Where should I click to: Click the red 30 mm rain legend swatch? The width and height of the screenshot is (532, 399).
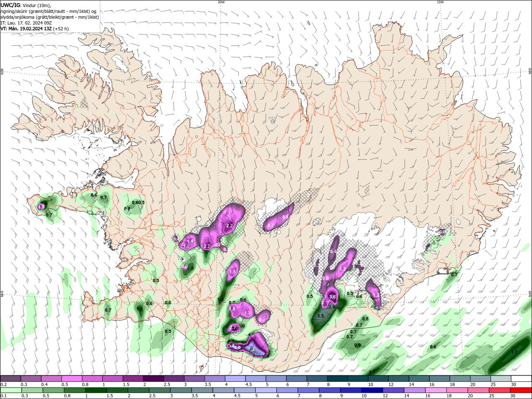coord(521,390)
